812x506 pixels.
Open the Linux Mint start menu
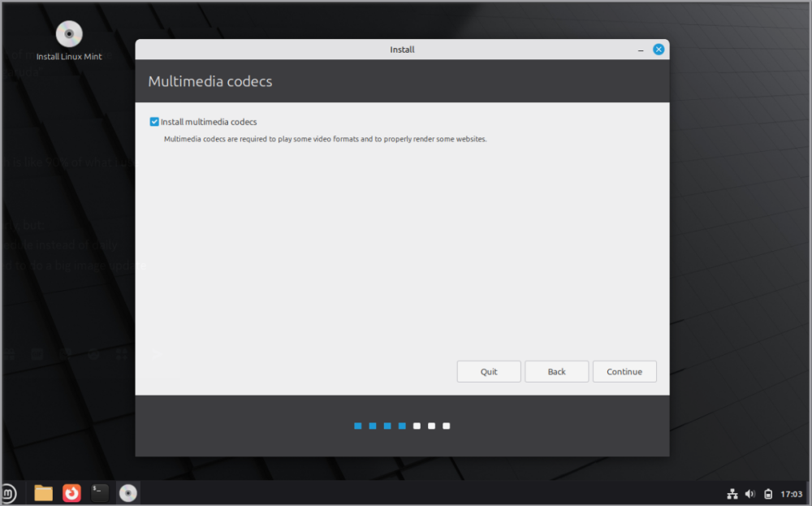9,493
